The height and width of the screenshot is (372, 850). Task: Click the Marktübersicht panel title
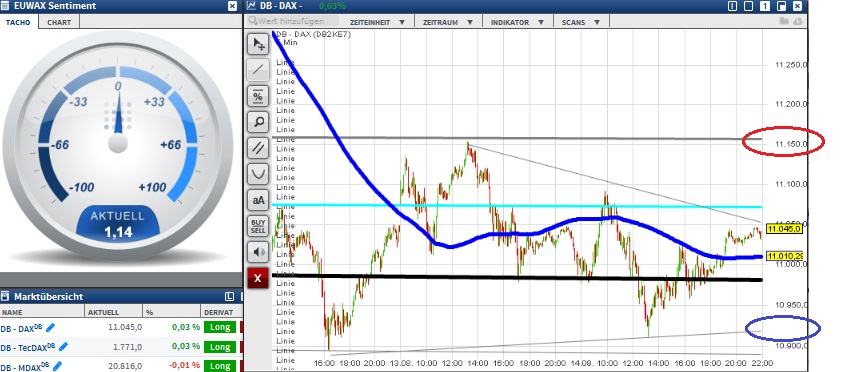click(x=48, y=297)
